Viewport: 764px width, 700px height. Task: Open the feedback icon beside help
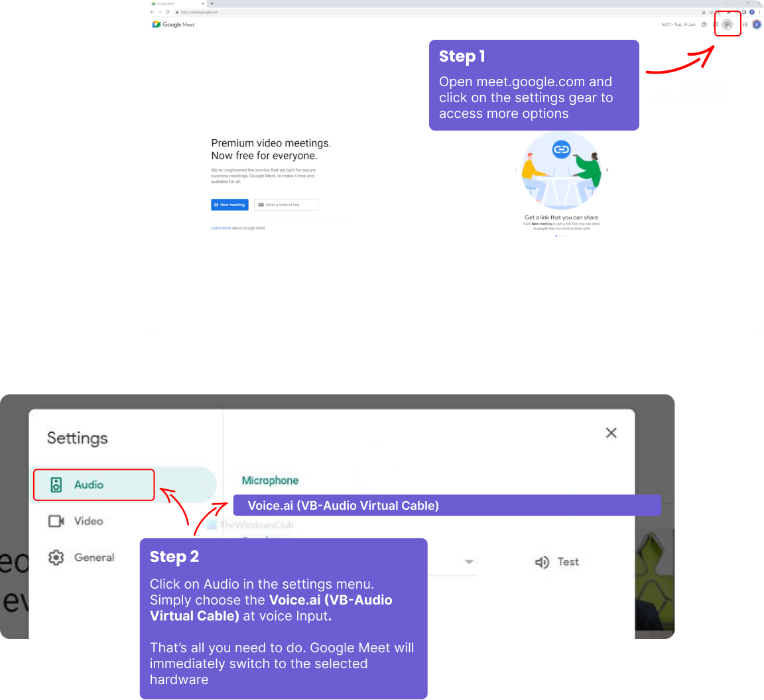tap(716, 25)
